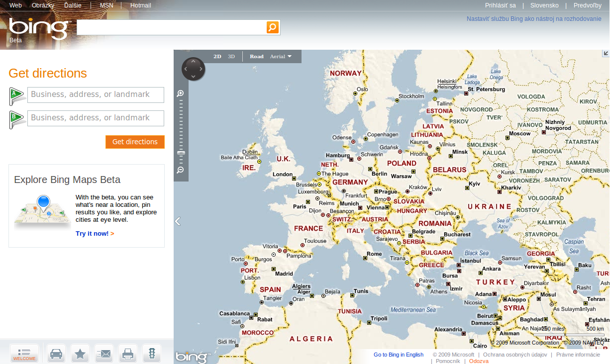Image resolution: width=610 pixels, height=364 pixels.
Task: Switch the map to 2D view
Action: [x=217, y=56]
